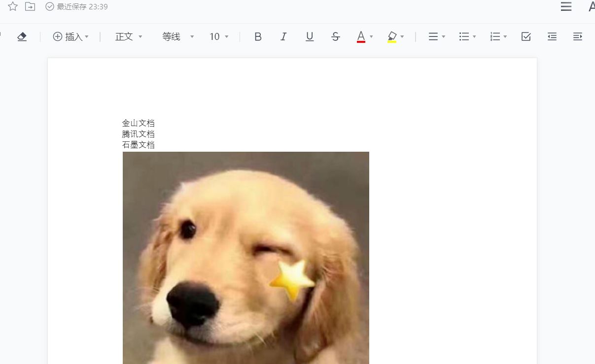Viewport: 595px width, 364px height.
Task: Open the Insert (插入) menu
Action: (x=71, y=36)
